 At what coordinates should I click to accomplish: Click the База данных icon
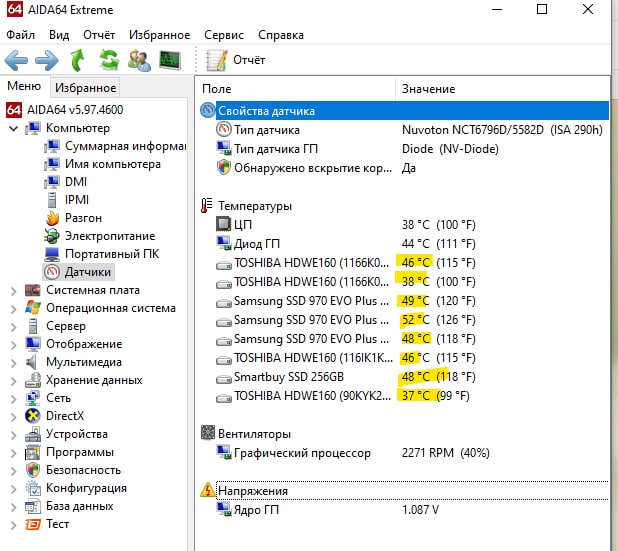[x=33, y=506]
